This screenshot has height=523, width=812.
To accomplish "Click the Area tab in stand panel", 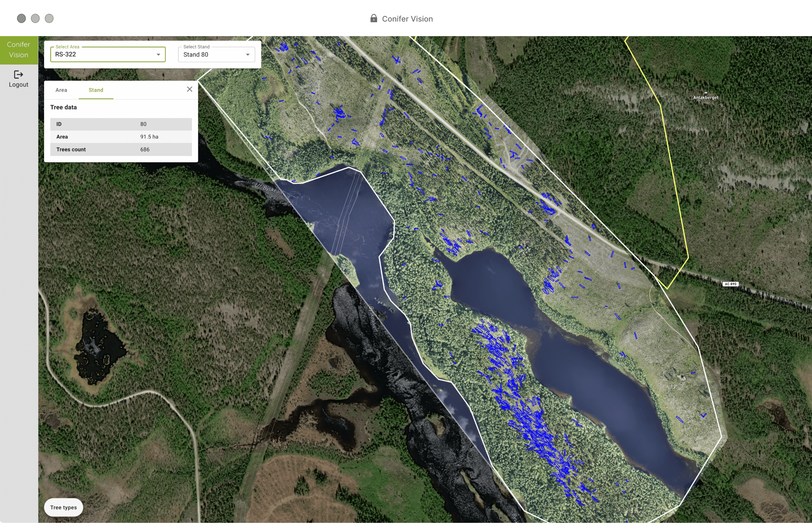I will click(x=61, y=90).
